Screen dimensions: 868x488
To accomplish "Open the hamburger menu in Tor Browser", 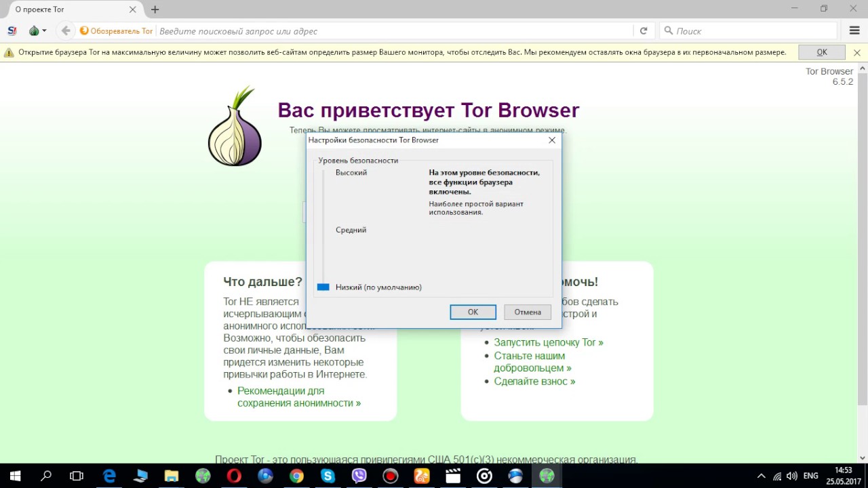I will 854,30.
